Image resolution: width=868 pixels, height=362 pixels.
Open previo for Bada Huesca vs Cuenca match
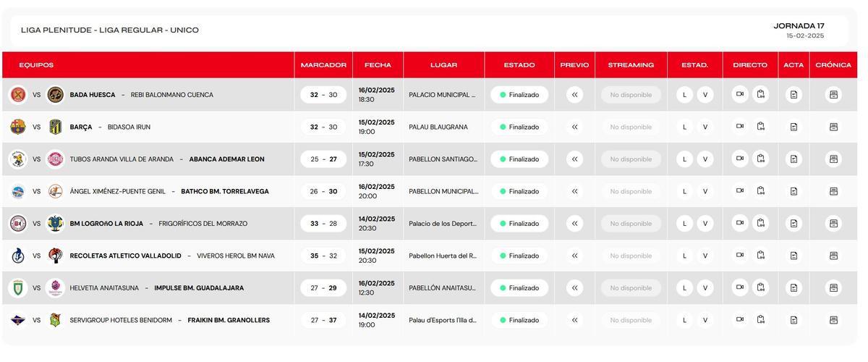[575, 95]
